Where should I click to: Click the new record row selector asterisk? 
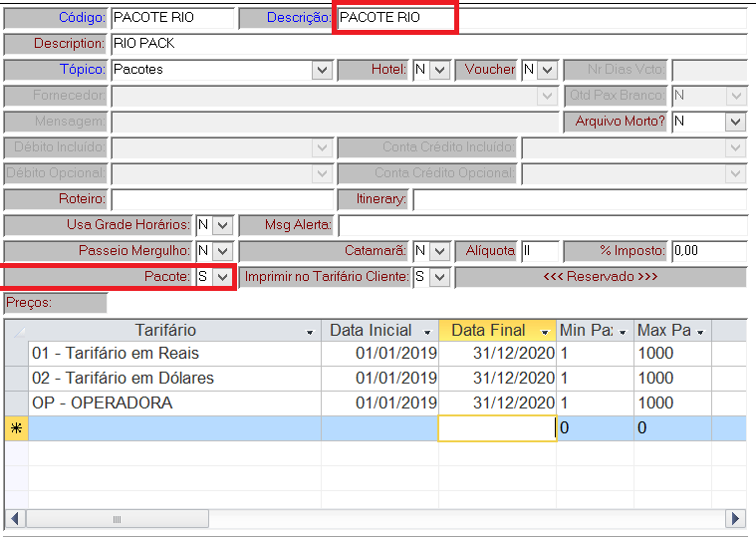(x=16, y=428)
